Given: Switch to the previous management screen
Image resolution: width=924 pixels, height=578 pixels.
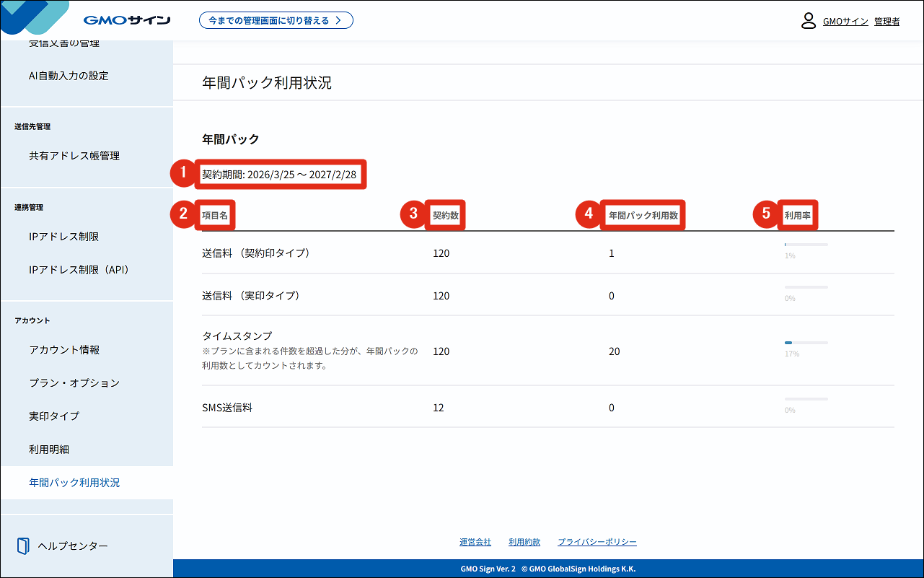Looking at the screenshot, I should pos(276,20).
